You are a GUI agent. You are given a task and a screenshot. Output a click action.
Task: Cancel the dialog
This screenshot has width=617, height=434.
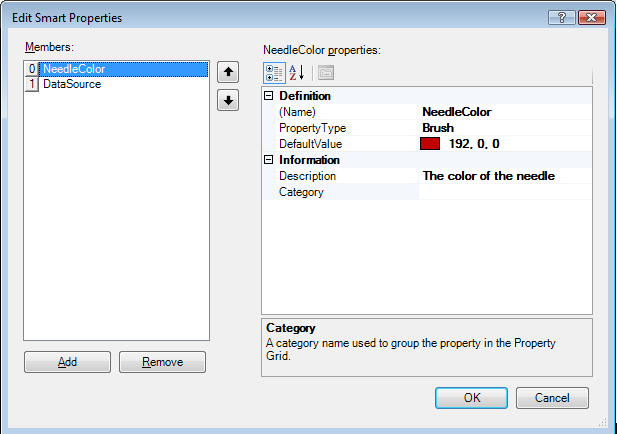tap(552, 398)
